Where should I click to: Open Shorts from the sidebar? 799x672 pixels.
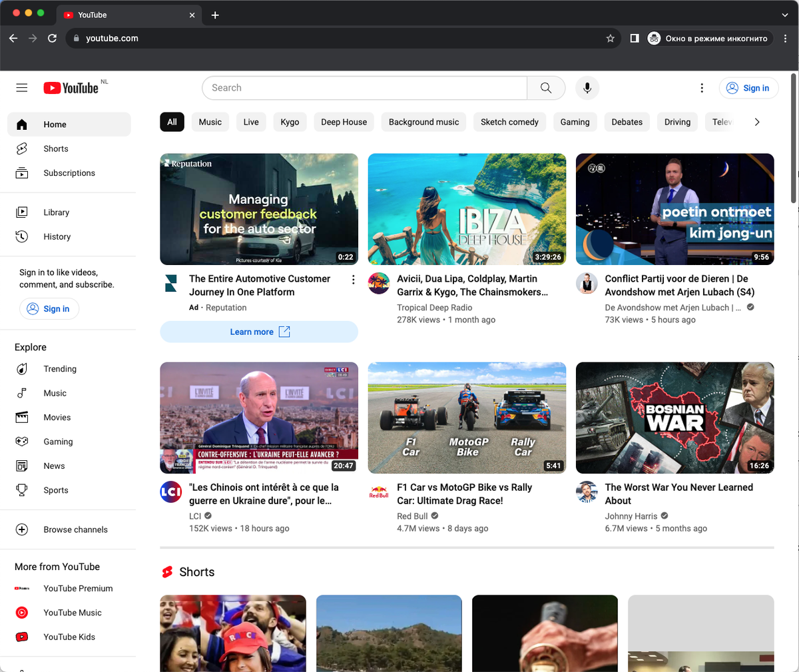click(69, 149)
